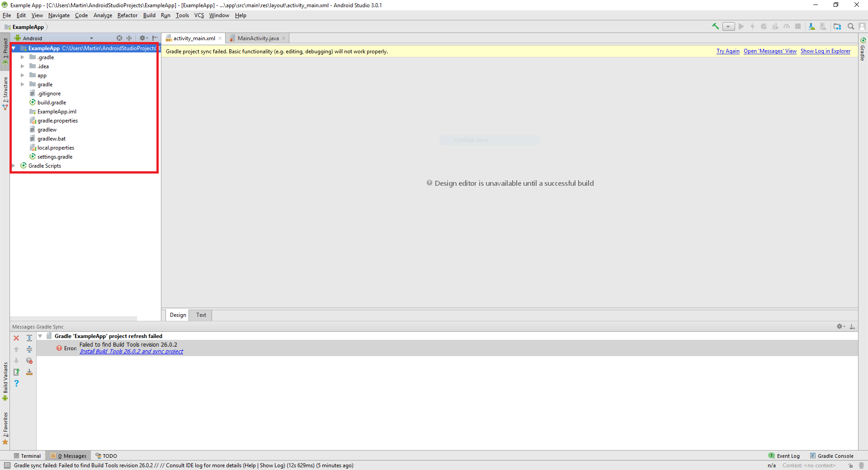The width and height of the screenshot is (868, 470).
Task: Open the Project Structure icon
Action: (x=837, y=27)
